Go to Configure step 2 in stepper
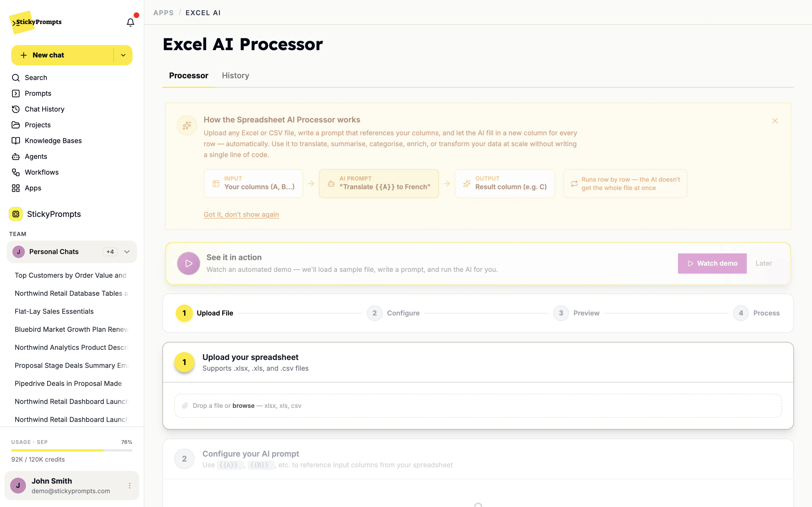Viewport: 812px width, 507px height. [393, 313]
